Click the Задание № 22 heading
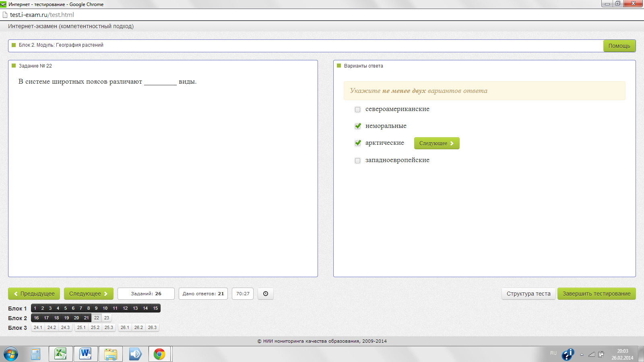The height and width of the screenshot is (362, 644). coord(35,66)
